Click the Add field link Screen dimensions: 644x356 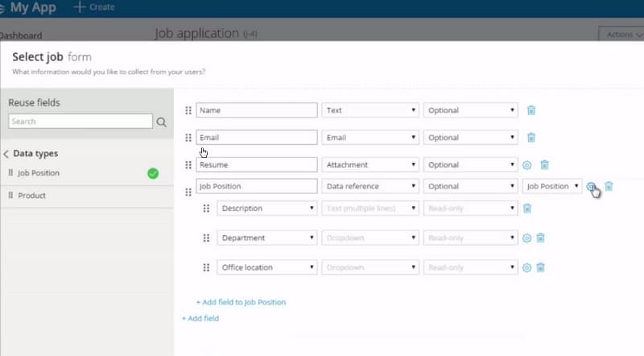click(200, 318)
